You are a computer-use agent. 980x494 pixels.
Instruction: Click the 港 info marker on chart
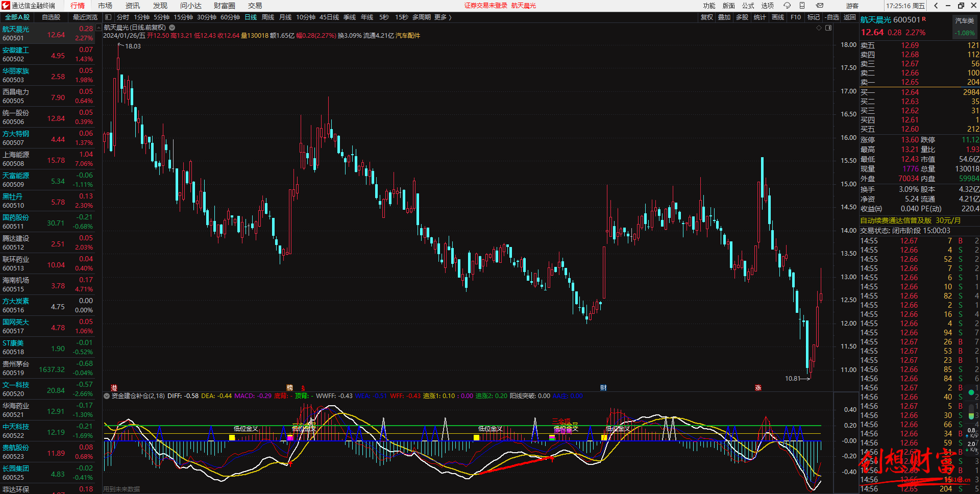click(x=114, y=388)
